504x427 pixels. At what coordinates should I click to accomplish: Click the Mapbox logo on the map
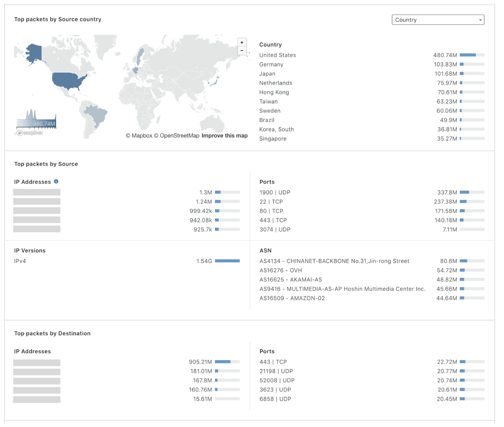click(x=29, y=133)
